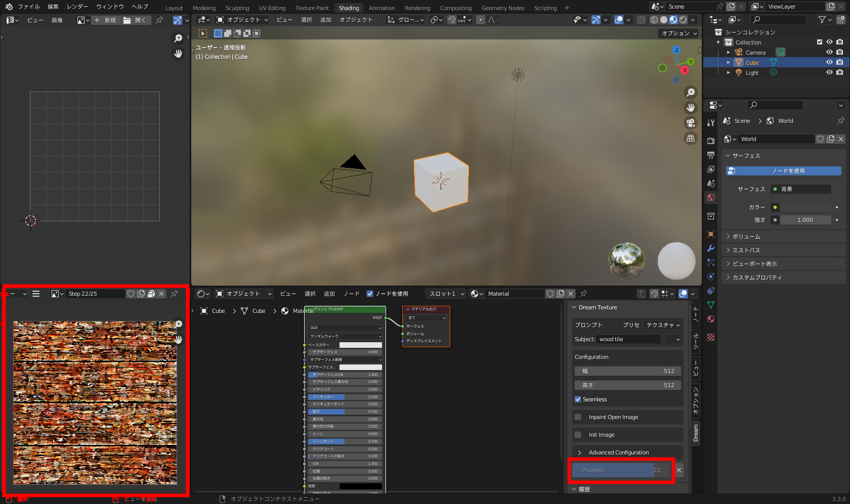The height and width of the screenshot is (504, 850).
Task: Switch to the Layout workspace tab
Action: tap(174, 8)
